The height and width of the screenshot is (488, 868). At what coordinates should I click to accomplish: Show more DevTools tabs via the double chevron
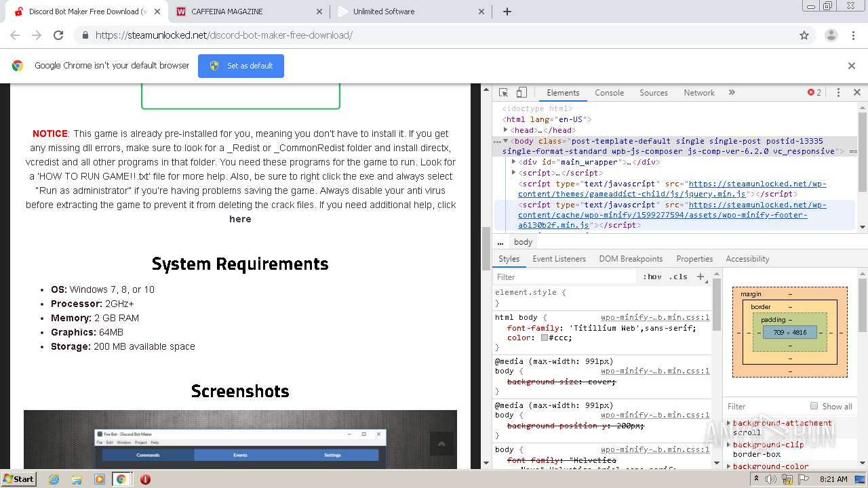732,93
